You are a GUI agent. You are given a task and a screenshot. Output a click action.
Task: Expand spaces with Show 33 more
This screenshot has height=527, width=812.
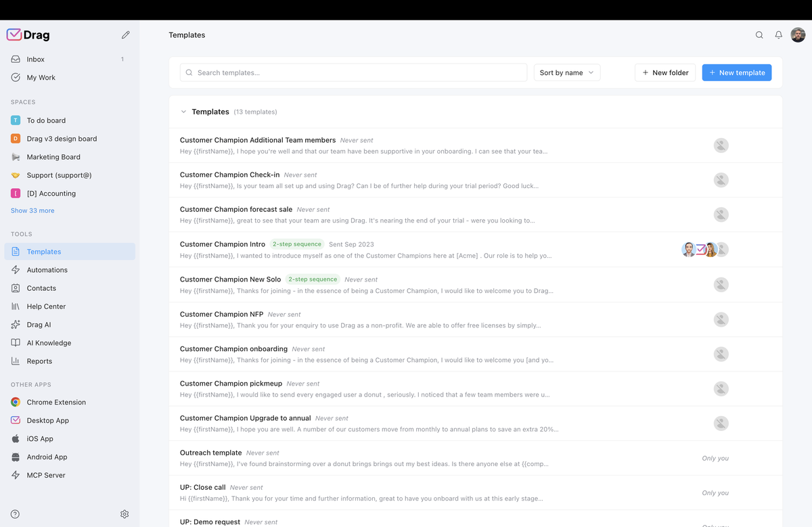(x=32, y=210)
